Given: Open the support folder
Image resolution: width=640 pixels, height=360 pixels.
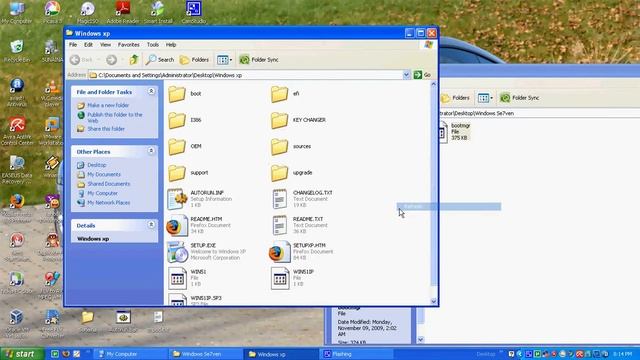Looking at the screenshot, I should [x=188, y=173].
